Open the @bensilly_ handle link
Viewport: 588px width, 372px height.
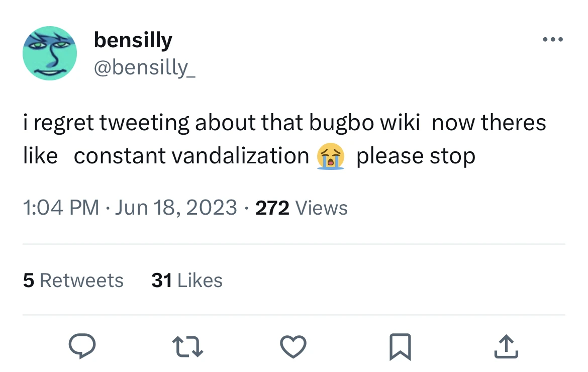144,67
